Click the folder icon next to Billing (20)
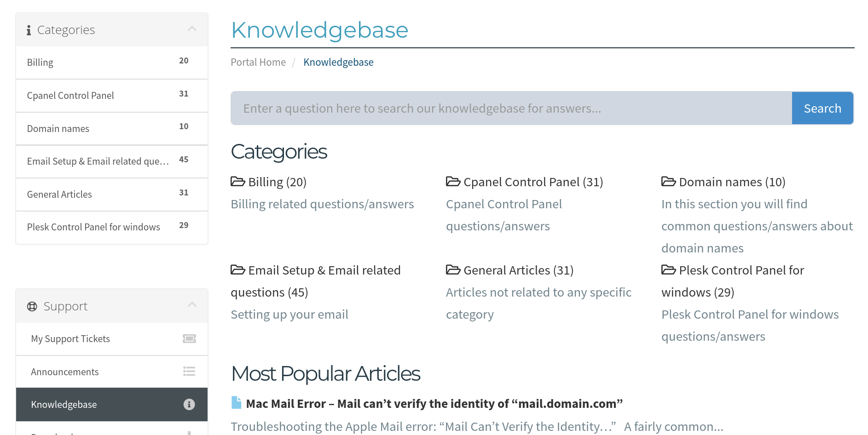The height and width of the screenshot is (435, 868). [x=238, y=182]
